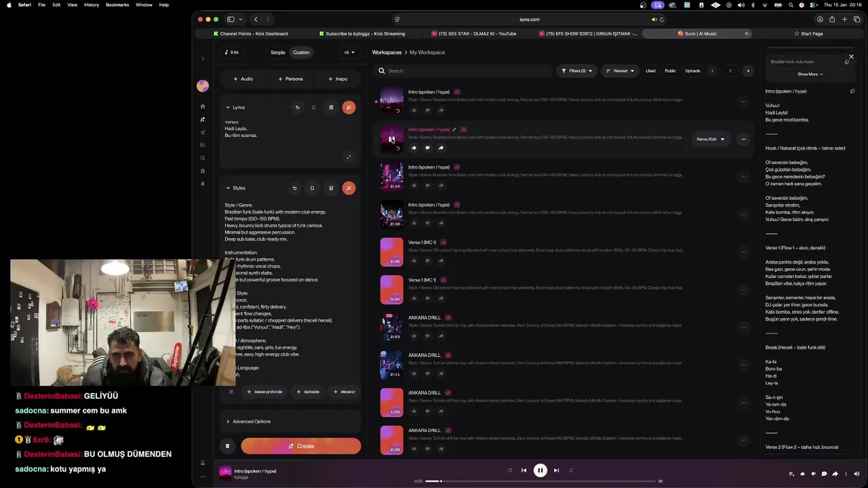
Task: Open the Home icon in Suno sidebar
Action: 202,106
